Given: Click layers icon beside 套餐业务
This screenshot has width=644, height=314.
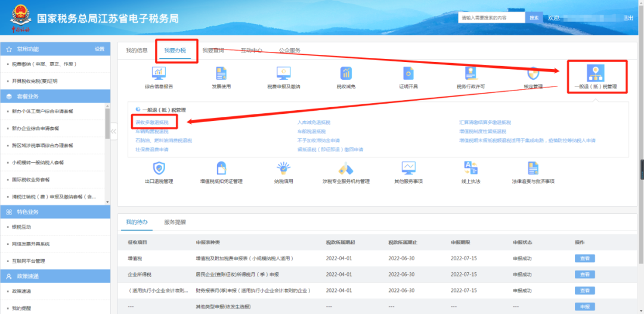Looking at the screenshot, I should pyautogui.click(x=8, y=97).
